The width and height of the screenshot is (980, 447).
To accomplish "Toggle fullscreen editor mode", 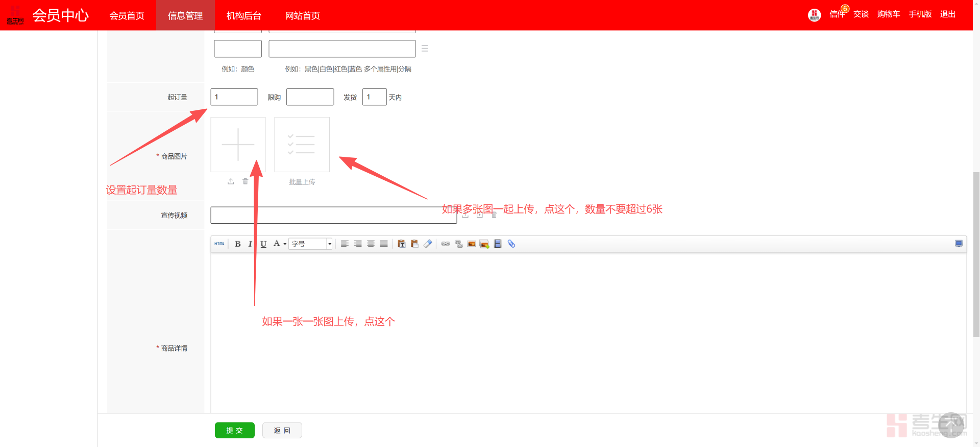I will pos(959,244).
